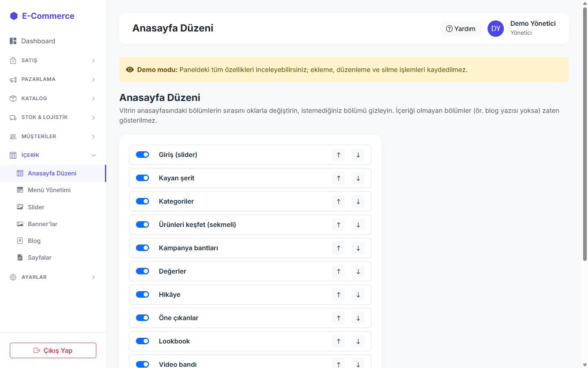588x368 pixels.
Task: Move Giriş (slider) section down
Action: click(358, 155)
